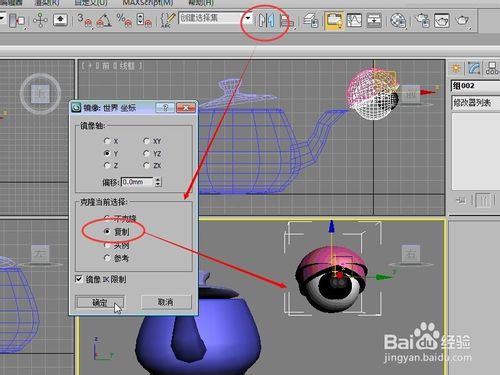
Task: Toggle the Angle Snap icon
Action: (x=104, y=21)
